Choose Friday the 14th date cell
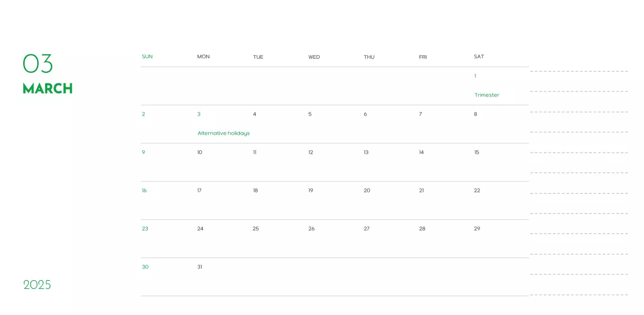The width and height of the screenshot is (644, 315). click(421, 152)
